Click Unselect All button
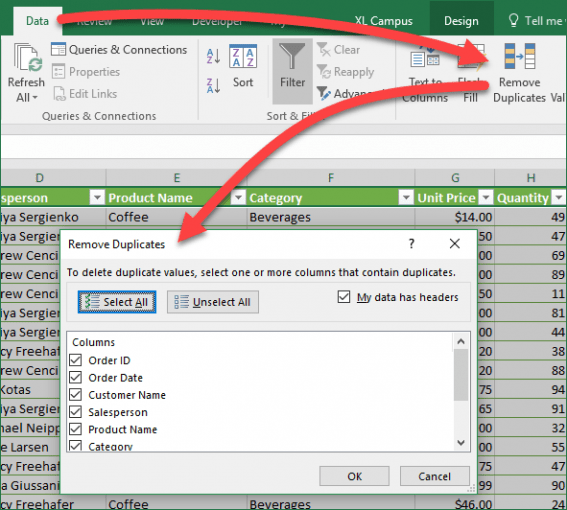Image resolution: width=567 pixels, height=510 pixels. coord(213,302)
